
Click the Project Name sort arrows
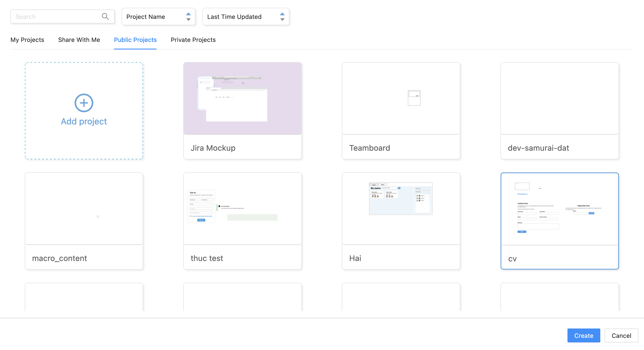(x=188, y=17)
